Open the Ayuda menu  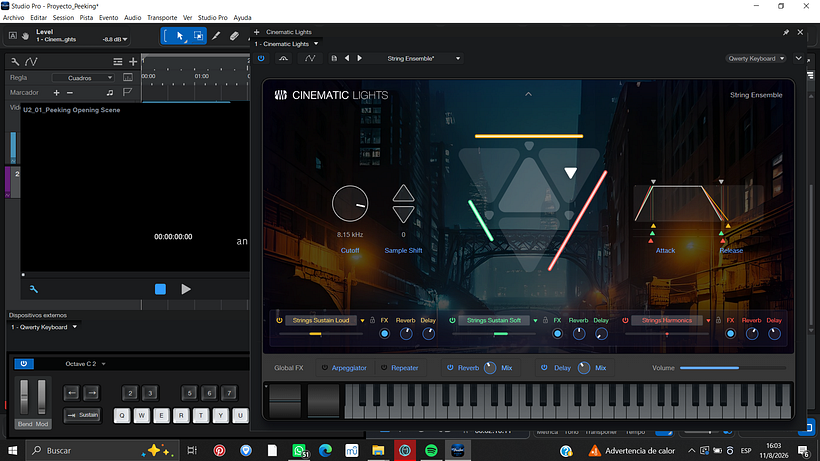(242, 18)
